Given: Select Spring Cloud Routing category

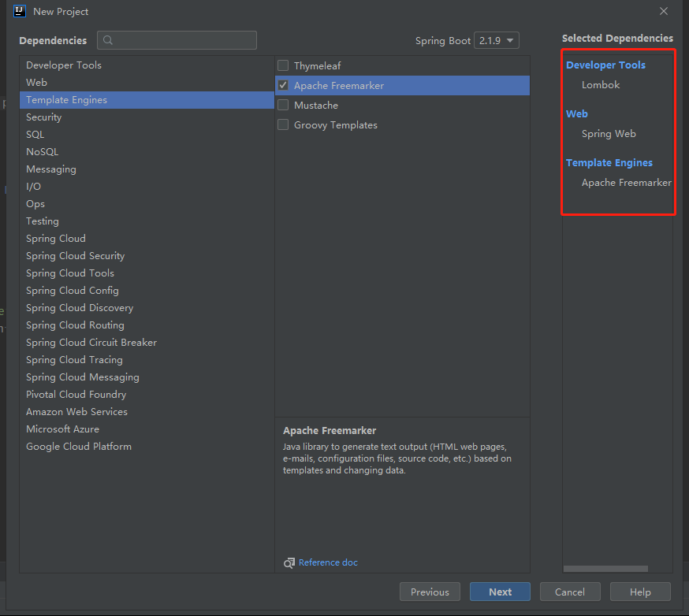Looking at the screenshot, I should (147, 325).
